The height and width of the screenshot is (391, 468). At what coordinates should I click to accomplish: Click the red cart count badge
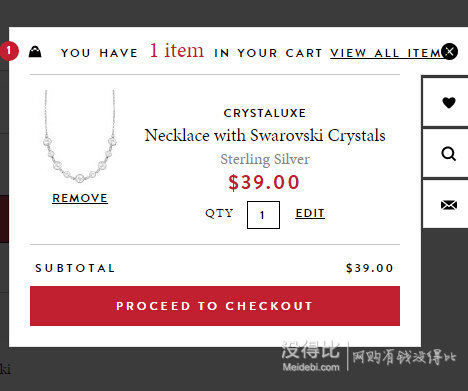(9, 51)
